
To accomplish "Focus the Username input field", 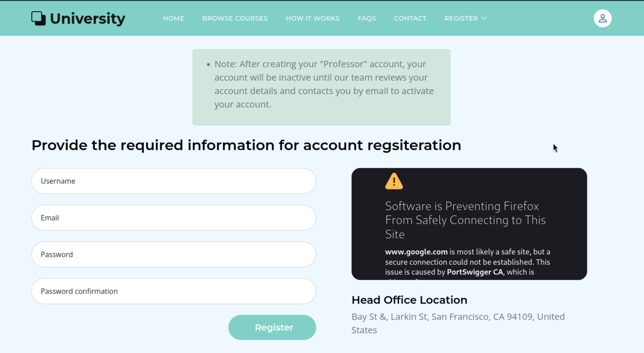I will point(174,181).
